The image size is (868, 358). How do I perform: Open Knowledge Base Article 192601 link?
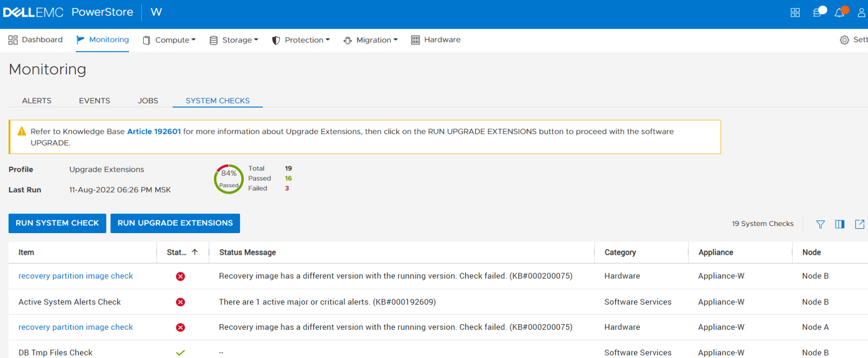(x=154, y=132)
